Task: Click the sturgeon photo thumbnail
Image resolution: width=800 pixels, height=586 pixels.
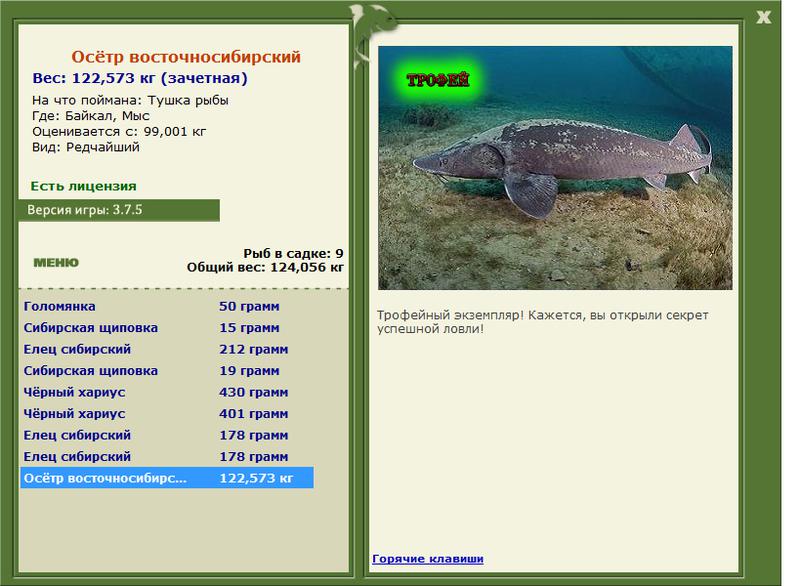Action: pos(555,168)
